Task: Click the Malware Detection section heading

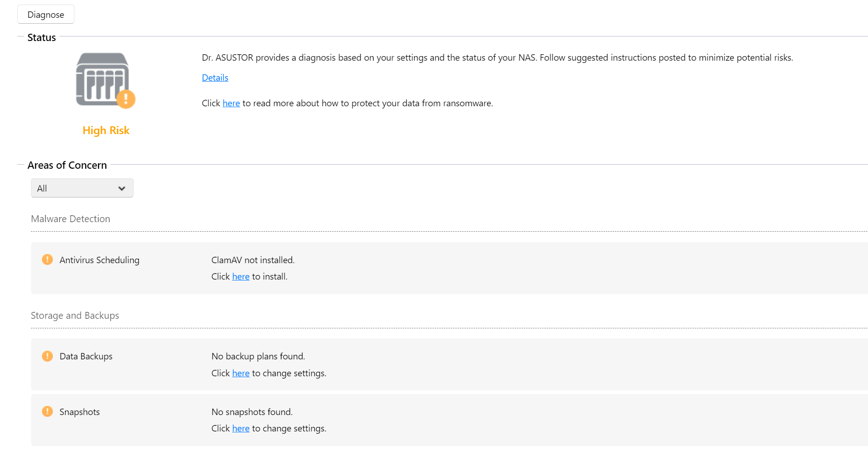Action: point(70,219)
